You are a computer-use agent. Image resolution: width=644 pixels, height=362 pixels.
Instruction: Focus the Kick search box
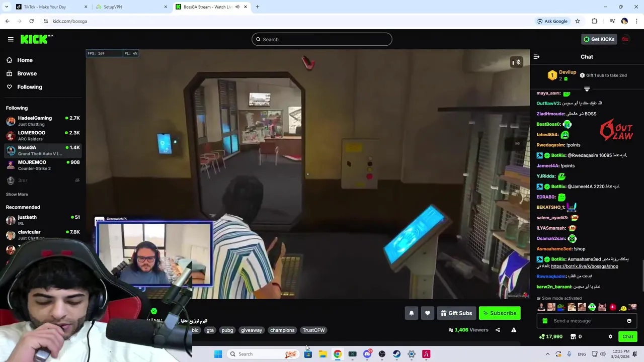click(x=322, y=39)
